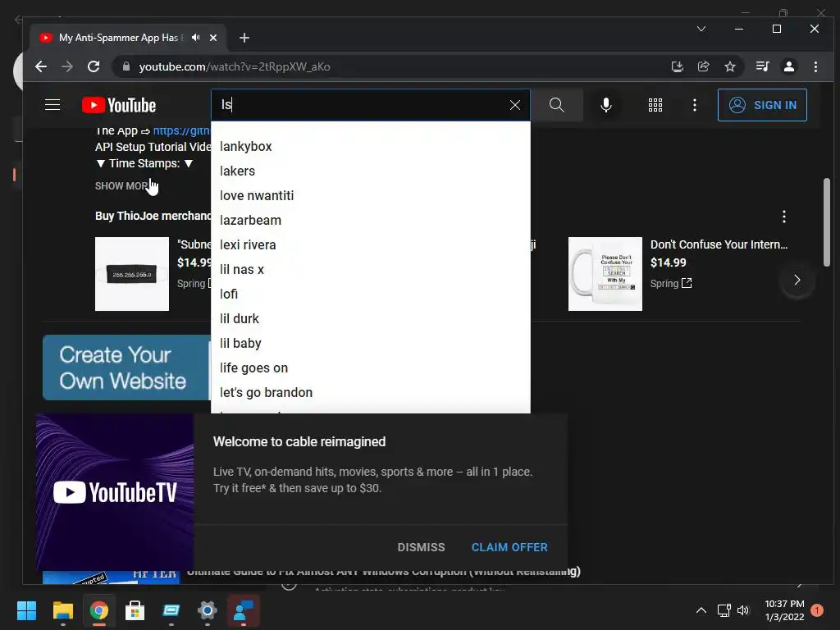
Task: Start voice search with microphone icon
Action: click(x=606, y=105)
